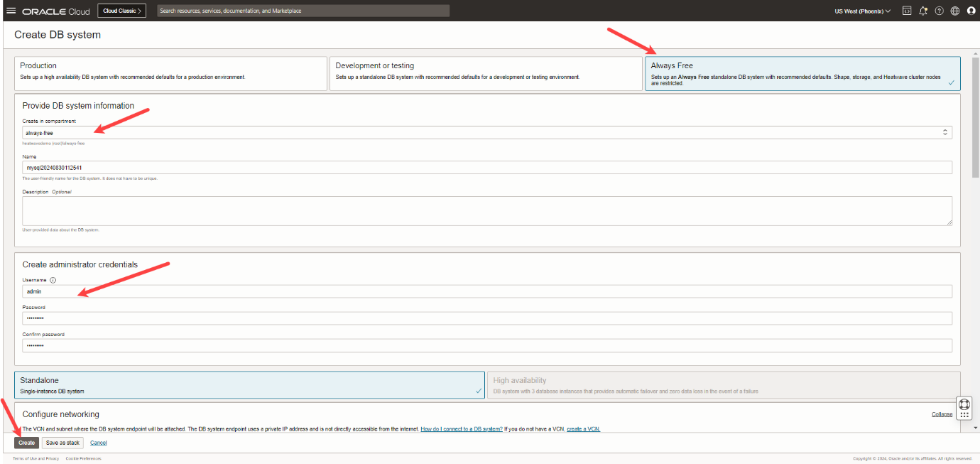Screen dimensions: 980x464
Task: Open the floating support lifebuoy icon
Action: (964, 405)
